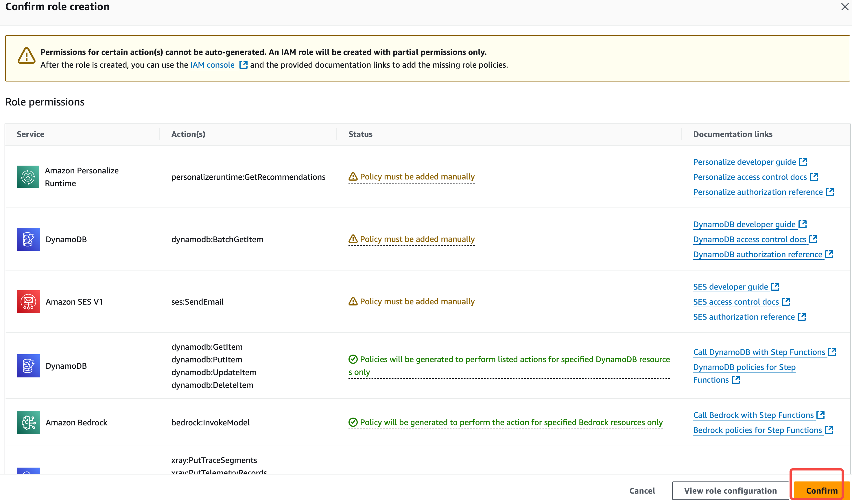The width and height of the screenshot is (852, 504).
Task: Click external icon after Bedrock policies for Step Functions
Action: pyautogui.click(x=829, y=430)
